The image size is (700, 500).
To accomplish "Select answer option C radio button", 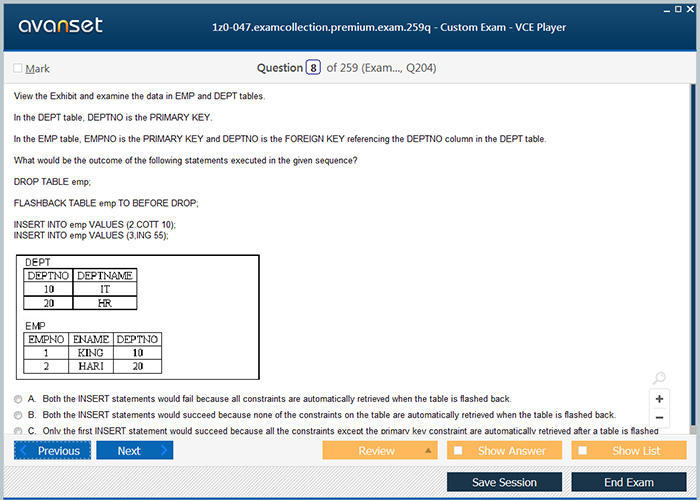I will [18, 431].
